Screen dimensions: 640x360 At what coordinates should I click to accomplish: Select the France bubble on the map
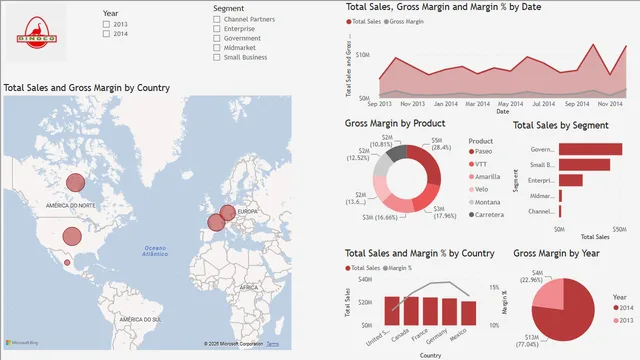[x=216, y=222]
